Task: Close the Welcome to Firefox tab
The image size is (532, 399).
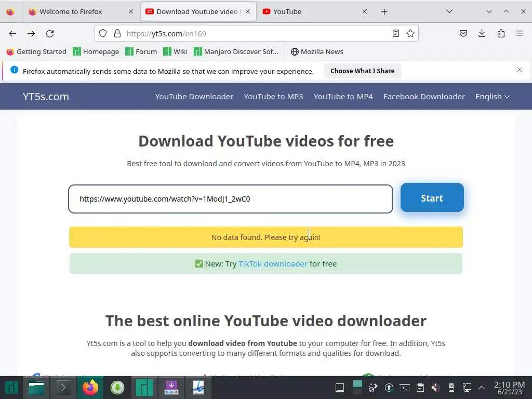Action: [131, 11]
